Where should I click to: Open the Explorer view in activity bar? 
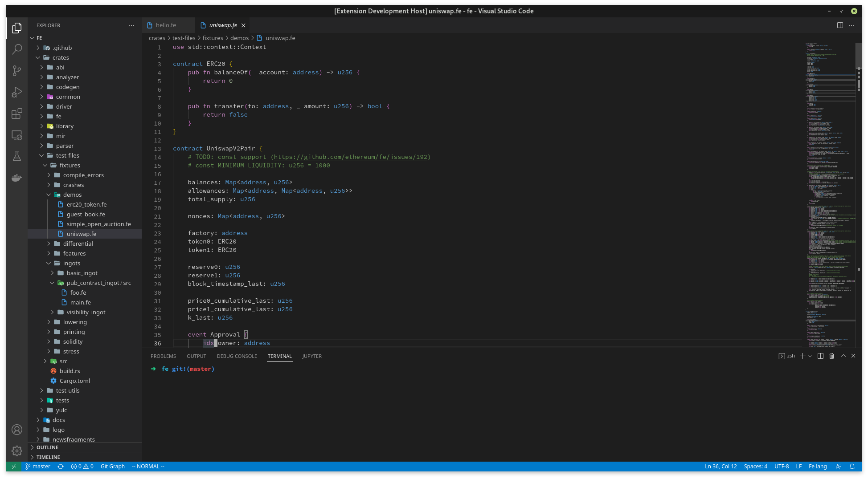(17, 28)
